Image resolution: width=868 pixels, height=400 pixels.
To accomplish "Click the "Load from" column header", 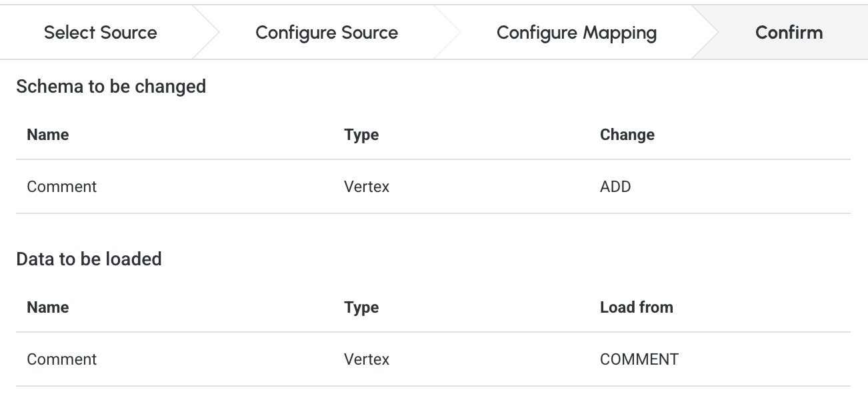I will (x=637, y=307).
